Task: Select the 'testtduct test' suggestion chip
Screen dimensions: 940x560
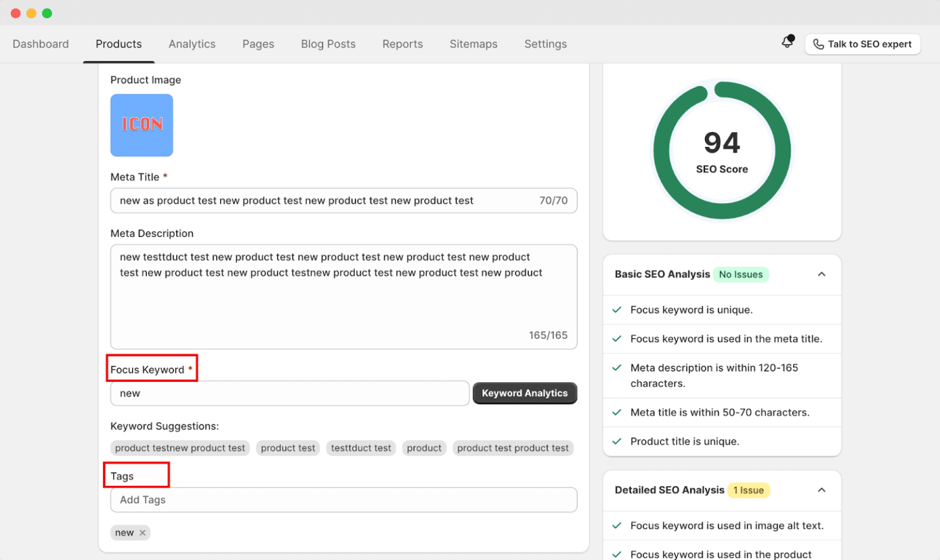Action: coord(361,447)
